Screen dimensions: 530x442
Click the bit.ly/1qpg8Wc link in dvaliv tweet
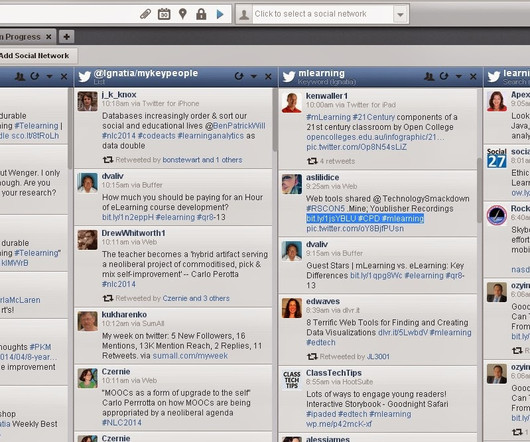click(x=376, y=275)
